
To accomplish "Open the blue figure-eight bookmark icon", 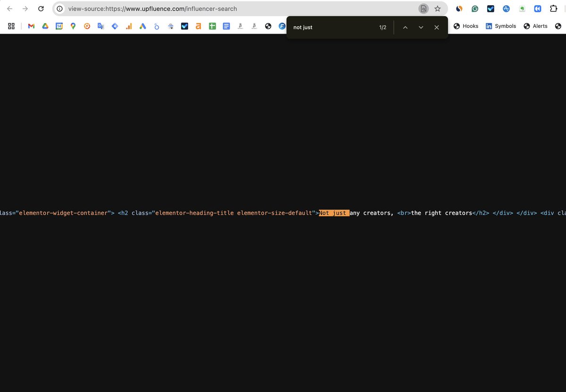I will pyautogui.click(x=157, y=26).
